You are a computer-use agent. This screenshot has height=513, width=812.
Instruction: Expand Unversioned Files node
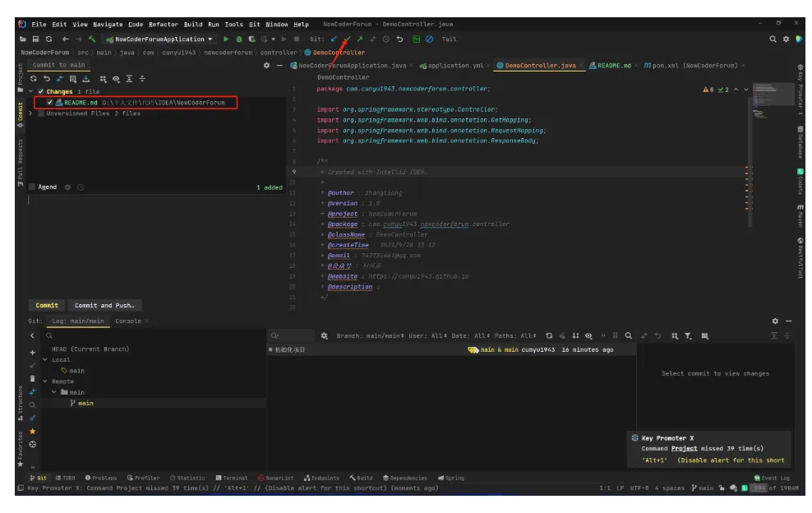[x=31, y=113]
